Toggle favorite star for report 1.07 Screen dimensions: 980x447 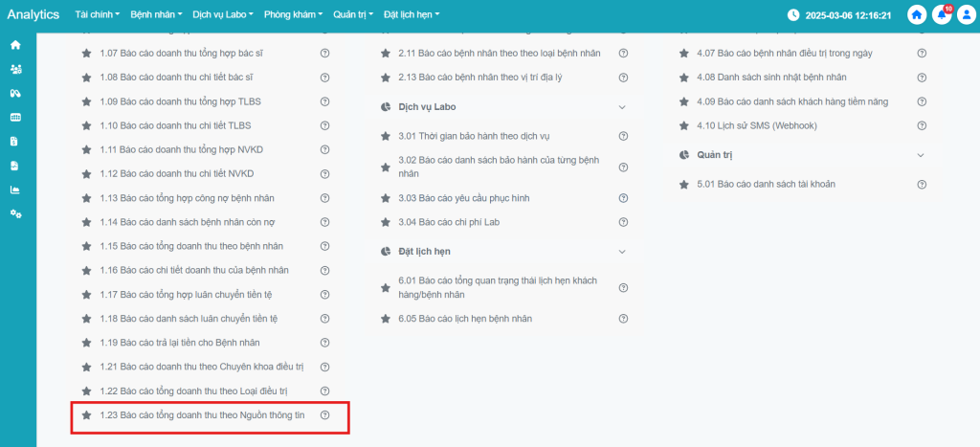click(87, 53)
